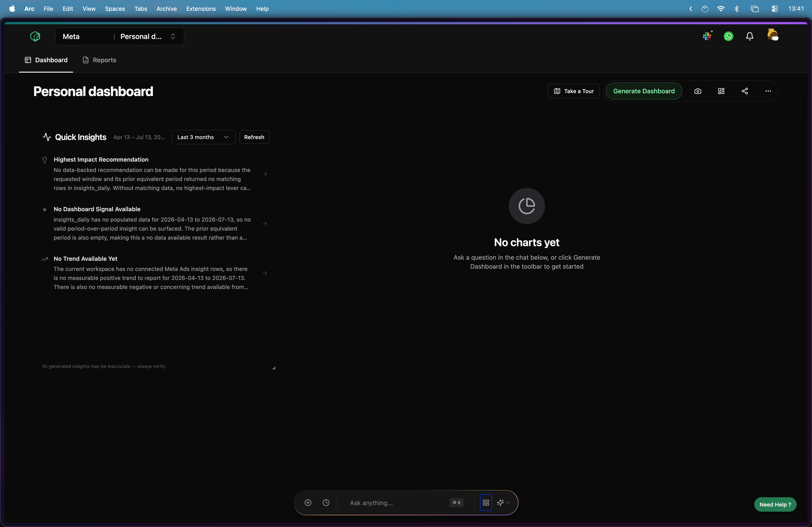Screen dimensions: 812x527
Task: Open the Apple menu
Action: tap(12, 9)
